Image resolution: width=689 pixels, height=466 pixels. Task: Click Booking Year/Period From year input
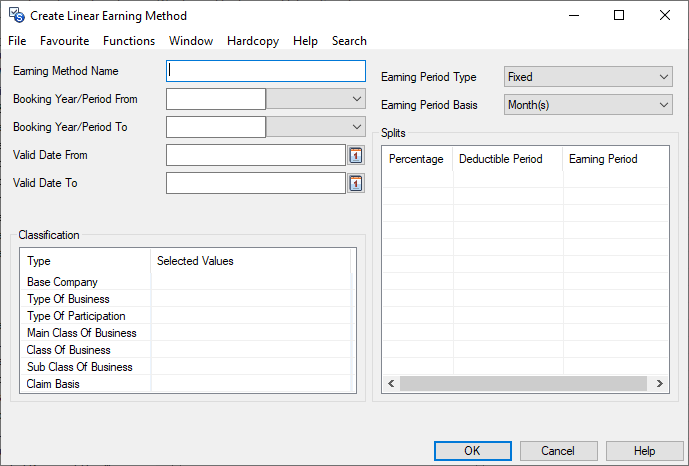pos(216,99)
